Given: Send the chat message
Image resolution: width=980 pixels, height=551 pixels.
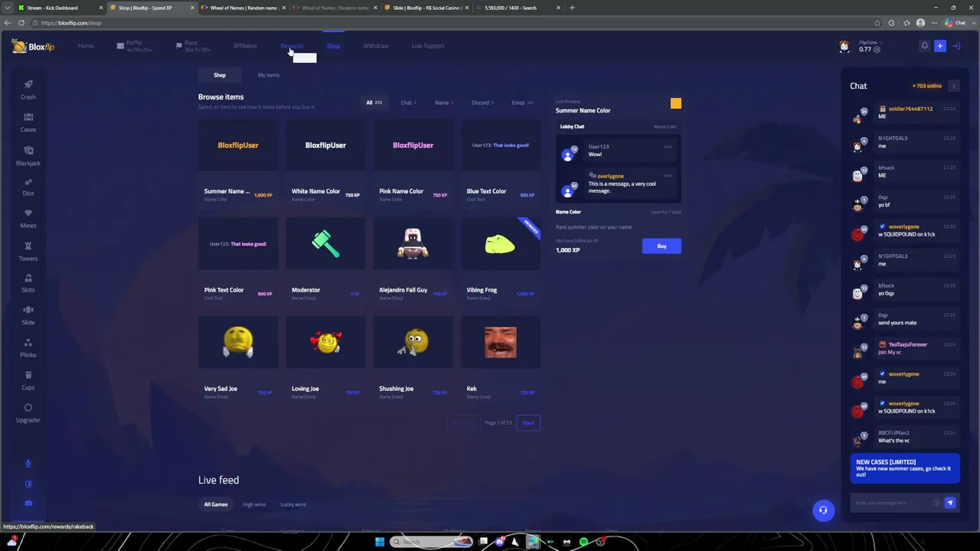Looking at the screenshot, I should [950, 503].
